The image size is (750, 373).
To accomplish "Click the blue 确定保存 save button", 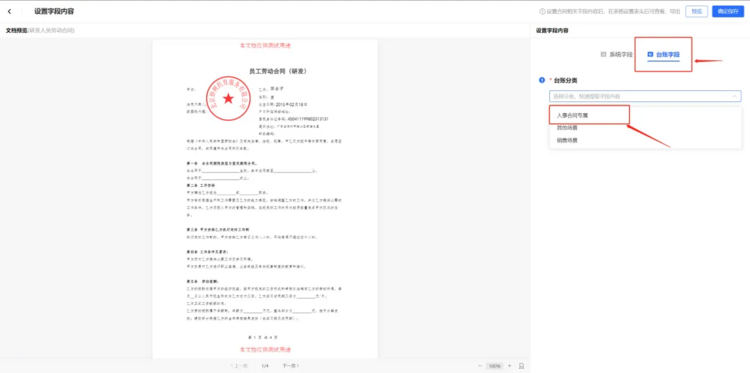I will click(728, 11).
